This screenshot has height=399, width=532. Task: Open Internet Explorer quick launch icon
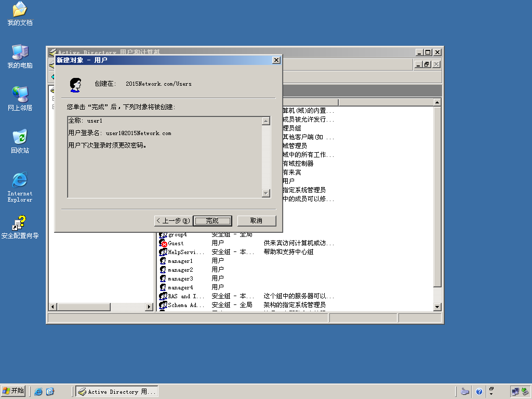pyautogui.click(x=38, y=392)
